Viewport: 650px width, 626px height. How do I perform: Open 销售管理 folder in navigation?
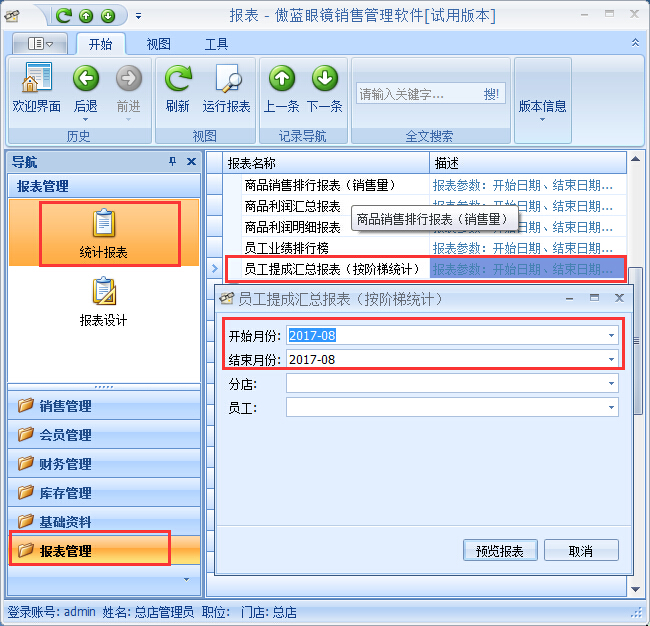point(104,405)
